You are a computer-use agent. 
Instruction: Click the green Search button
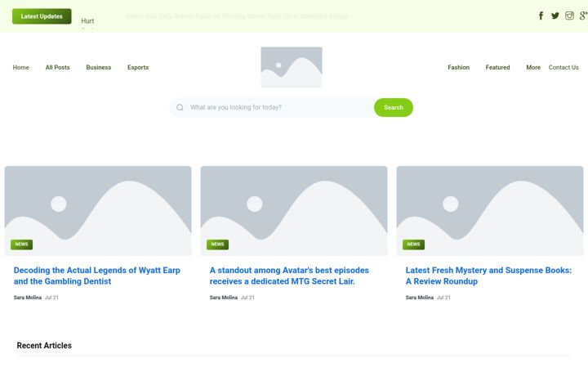point(394,107)
